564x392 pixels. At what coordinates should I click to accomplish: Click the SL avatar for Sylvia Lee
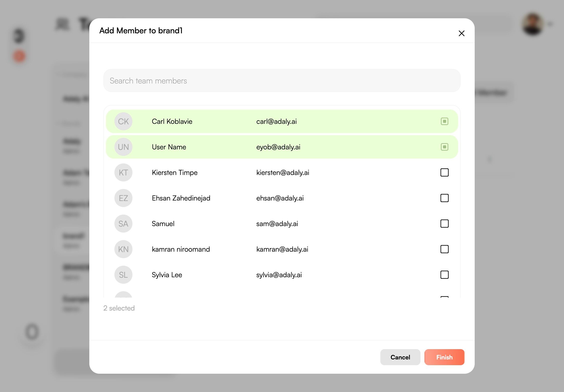coord(123,275)
